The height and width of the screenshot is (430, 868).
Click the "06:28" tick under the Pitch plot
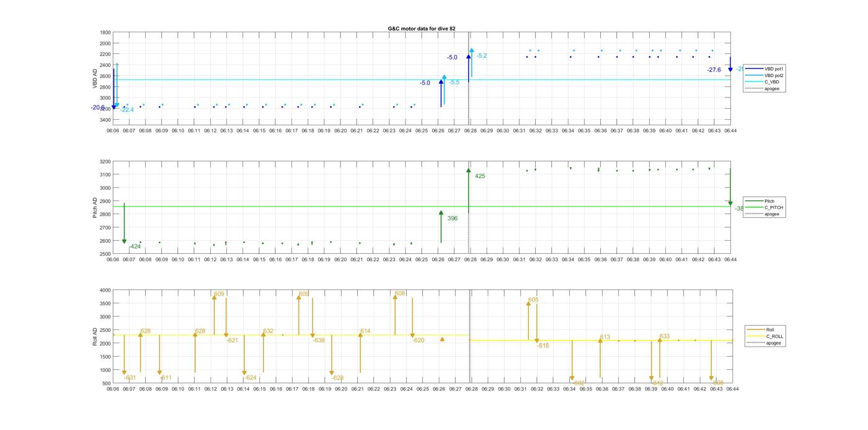(470, 259)
